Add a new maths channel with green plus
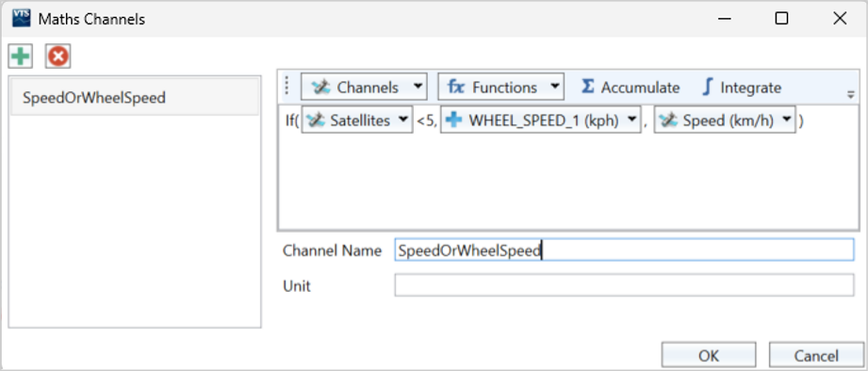868x371 pixels. pyautogui.click(x=21, y=56)
